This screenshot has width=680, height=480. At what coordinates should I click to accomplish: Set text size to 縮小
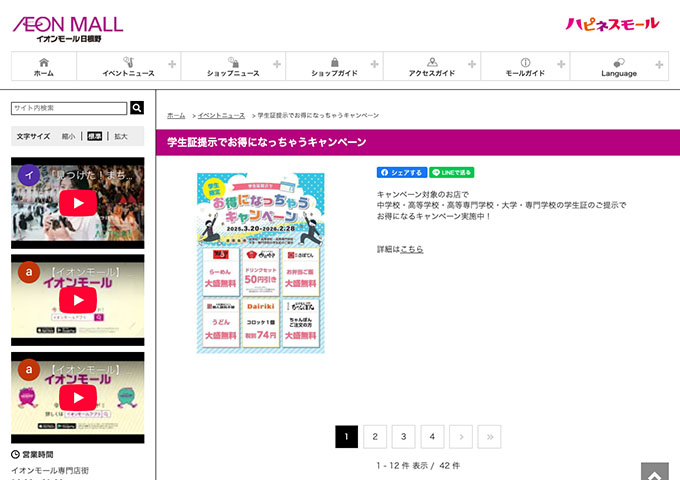(68, 136)
